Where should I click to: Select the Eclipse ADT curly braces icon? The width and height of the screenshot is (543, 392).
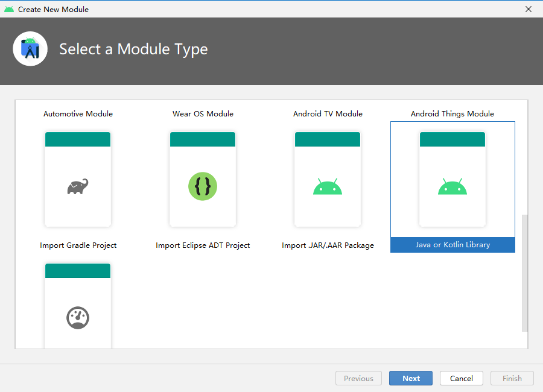click(203, 186)
